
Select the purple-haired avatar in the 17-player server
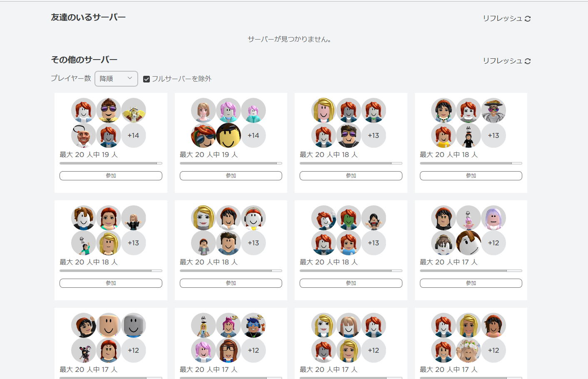(x=494, y=218)
